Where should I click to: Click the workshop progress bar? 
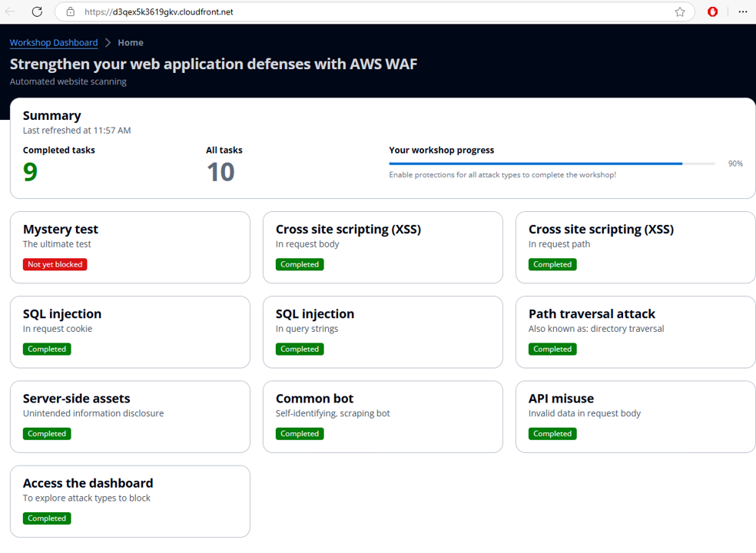click(x=552, y=164)
